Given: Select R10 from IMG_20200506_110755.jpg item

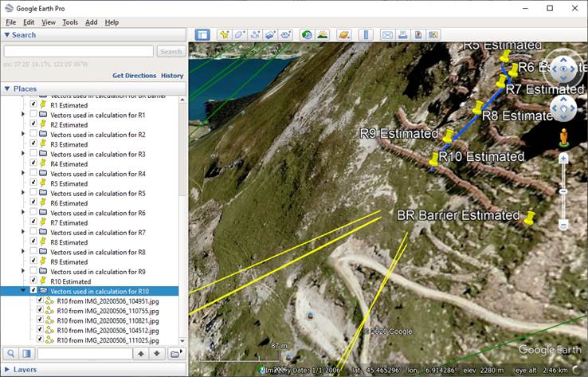Looking at the screenshot, I should click(x=108, y=311).
